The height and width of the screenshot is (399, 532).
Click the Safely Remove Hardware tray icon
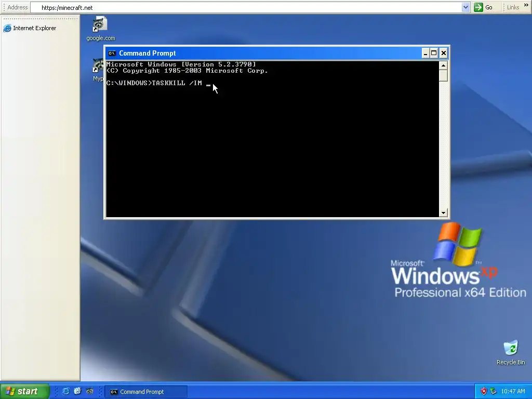tap(494, 392)
